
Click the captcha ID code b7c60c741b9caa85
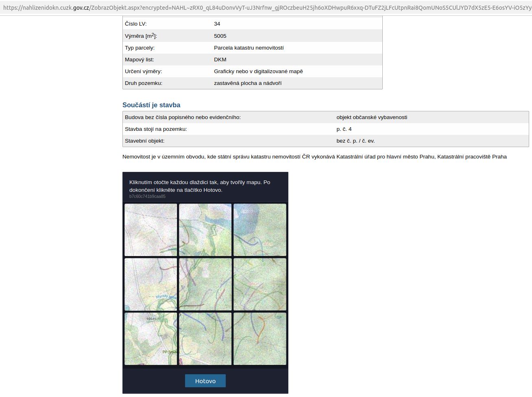click(147, 197)
